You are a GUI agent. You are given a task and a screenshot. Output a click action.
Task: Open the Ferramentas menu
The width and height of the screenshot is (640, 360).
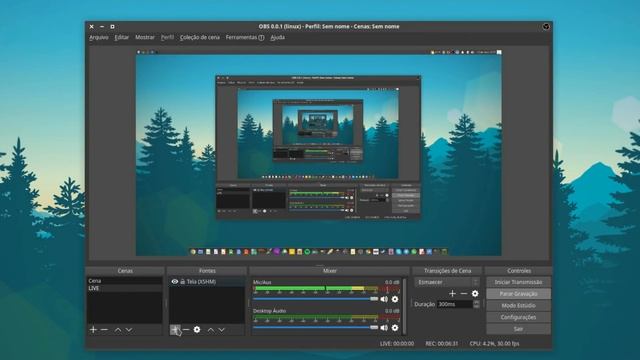244,37
